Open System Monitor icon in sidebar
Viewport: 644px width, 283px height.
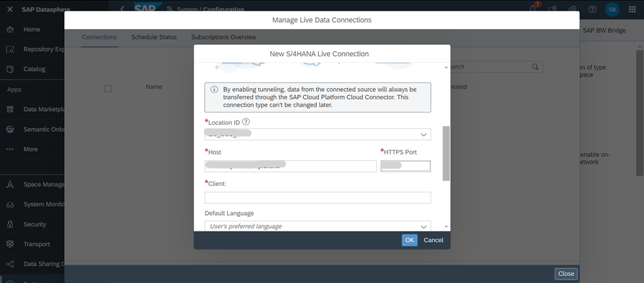11,204
